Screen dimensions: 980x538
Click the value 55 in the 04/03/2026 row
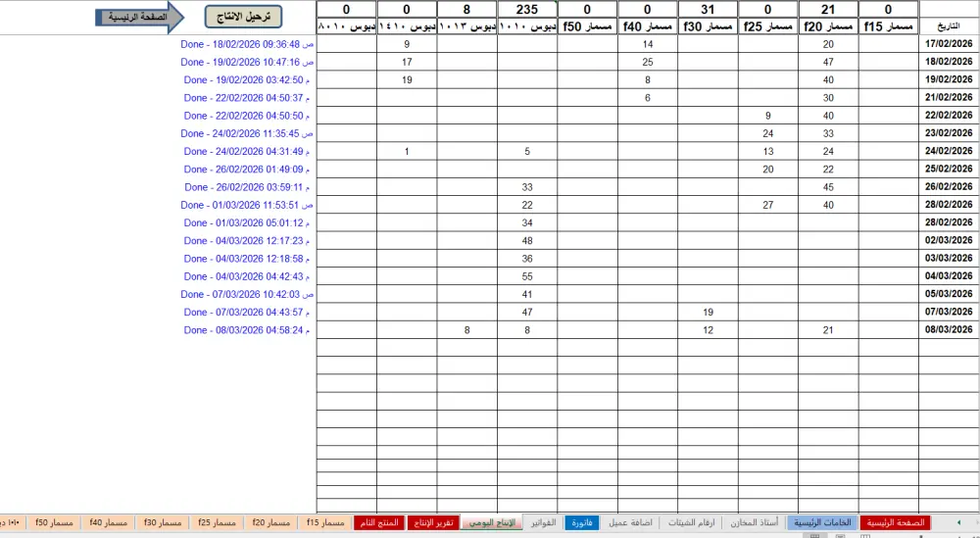point(527,275)
